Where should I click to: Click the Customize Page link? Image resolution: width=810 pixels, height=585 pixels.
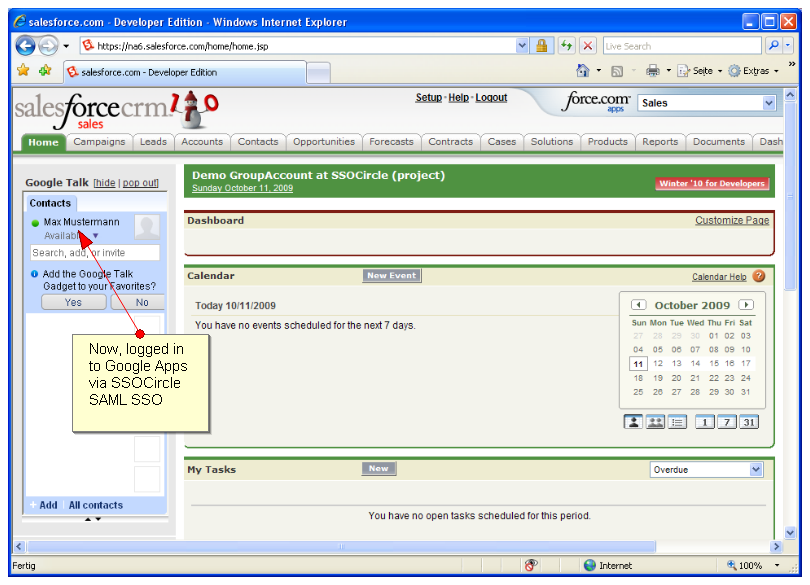[731, 220]
